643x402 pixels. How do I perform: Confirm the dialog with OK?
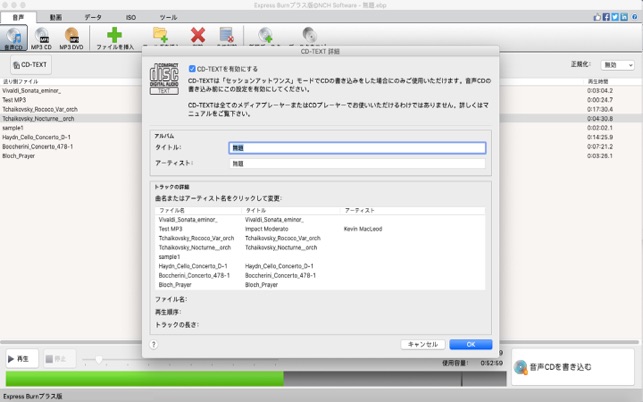[x=471, y=345]
